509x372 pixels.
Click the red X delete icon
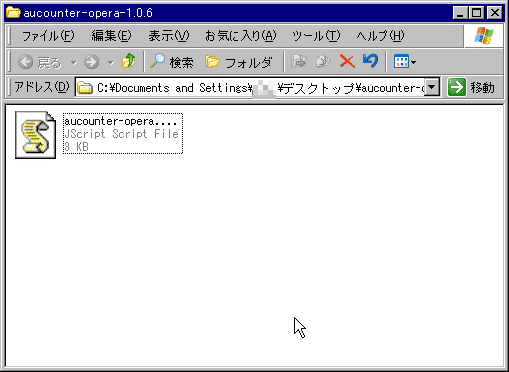point(347,62)
